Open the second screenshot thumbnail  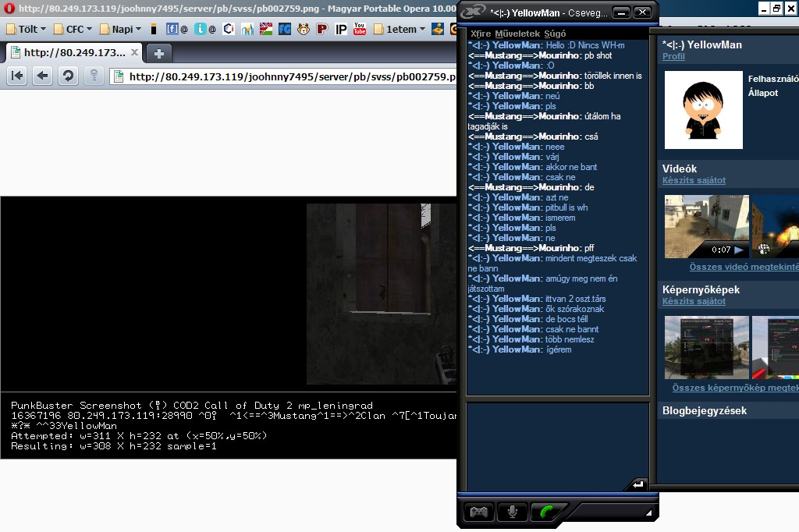coord(775,348)
